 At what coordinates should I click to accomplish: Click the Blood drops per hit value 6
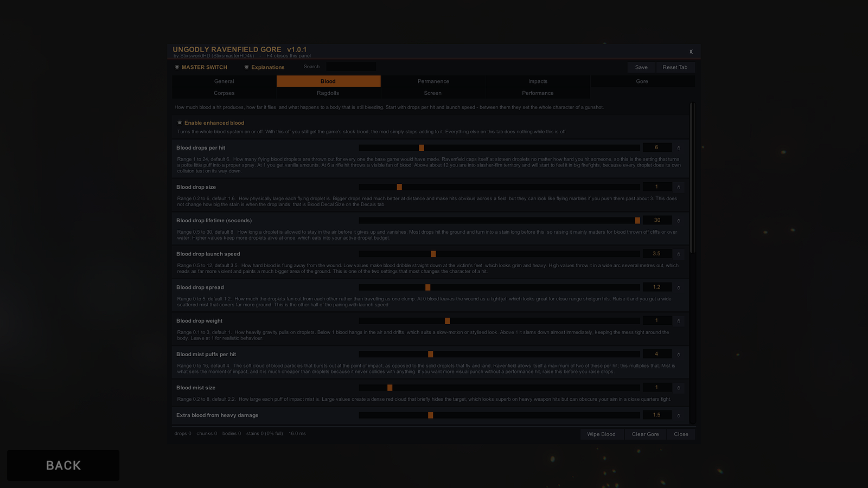point(657,147)
